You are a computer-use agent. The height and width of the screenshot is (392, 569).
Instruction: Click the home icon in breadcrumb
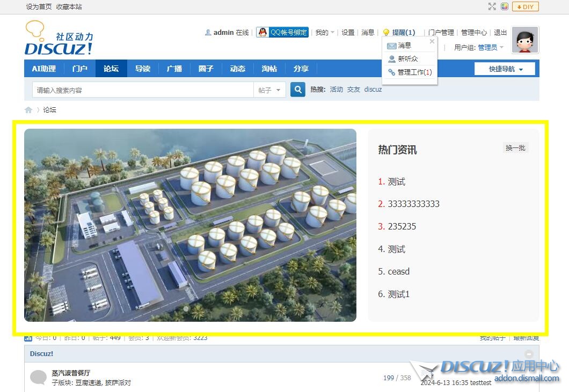coord(28,110)
